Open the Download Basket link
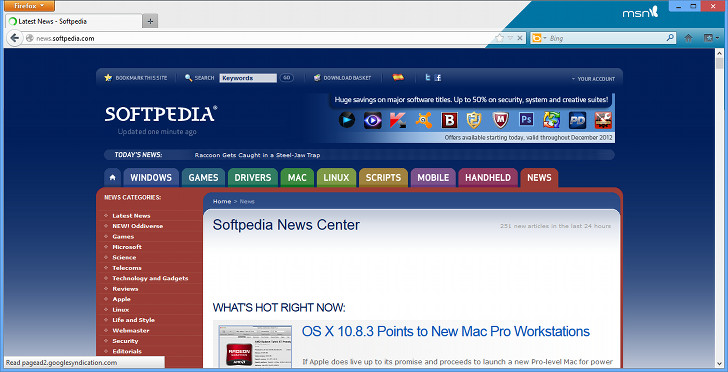This screenshot has width=728, height=372. (x=342, y=78)
